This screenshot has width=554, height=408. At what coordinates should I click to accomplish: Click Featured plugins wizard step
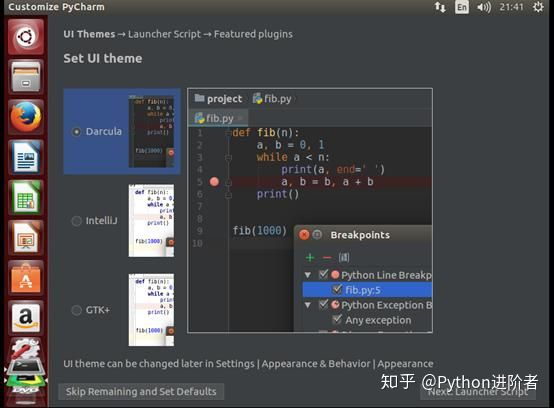pyautogui.click(x=253, y=34)
